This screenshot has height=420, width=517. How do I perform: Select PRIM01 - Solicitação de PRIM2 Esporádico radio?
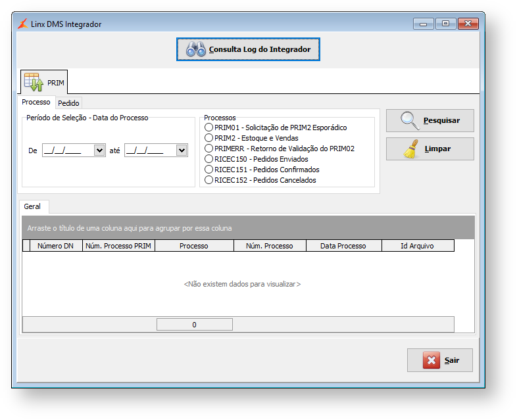[x=209, y=127]
